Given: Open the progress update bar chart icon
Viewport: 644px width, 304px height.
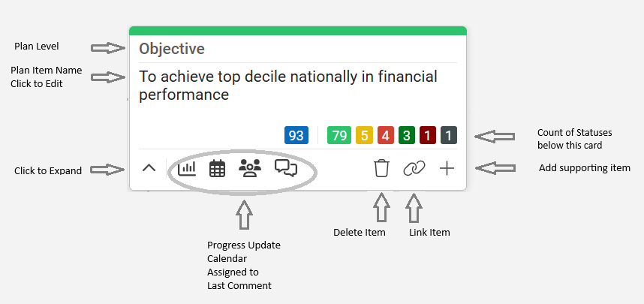Looking at the screenshot, I should coord(187,168).
